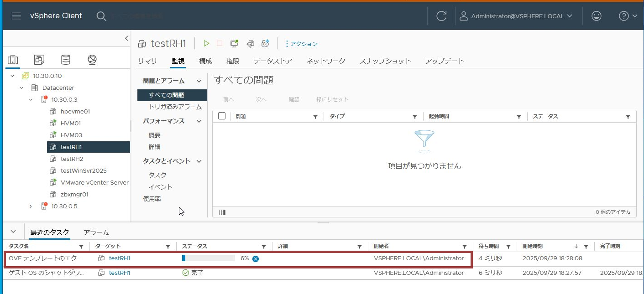
Task: Open the Administrator@VSPHERE.LOCAL user dropdown
Action: 516,16
